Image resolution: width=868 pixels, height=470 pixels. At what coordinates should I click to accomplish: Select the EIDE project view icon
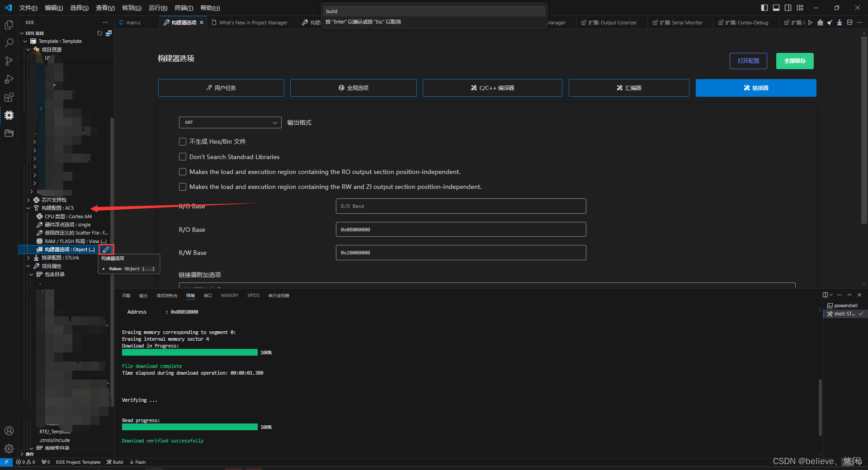(9, 115)
